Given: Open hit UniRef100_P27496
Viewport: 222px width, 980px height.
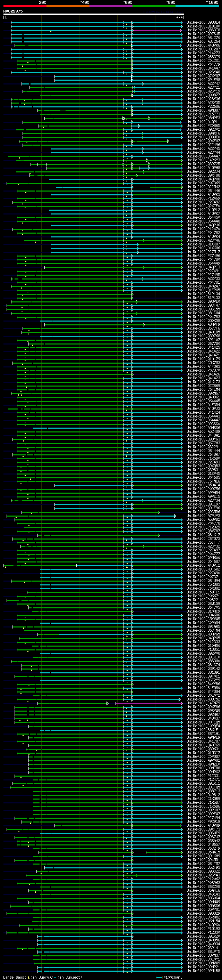Looking at the screenshot, I should coord(203,256).
